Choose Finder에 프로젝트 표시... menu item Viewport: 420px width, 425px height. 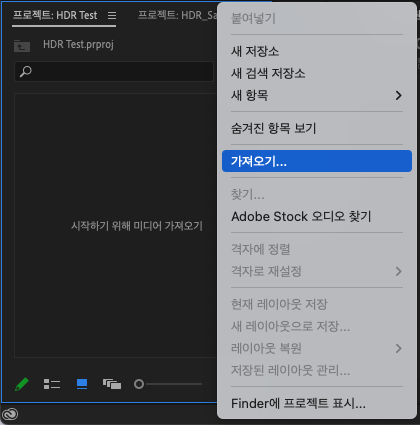click(x=317, y=403)
